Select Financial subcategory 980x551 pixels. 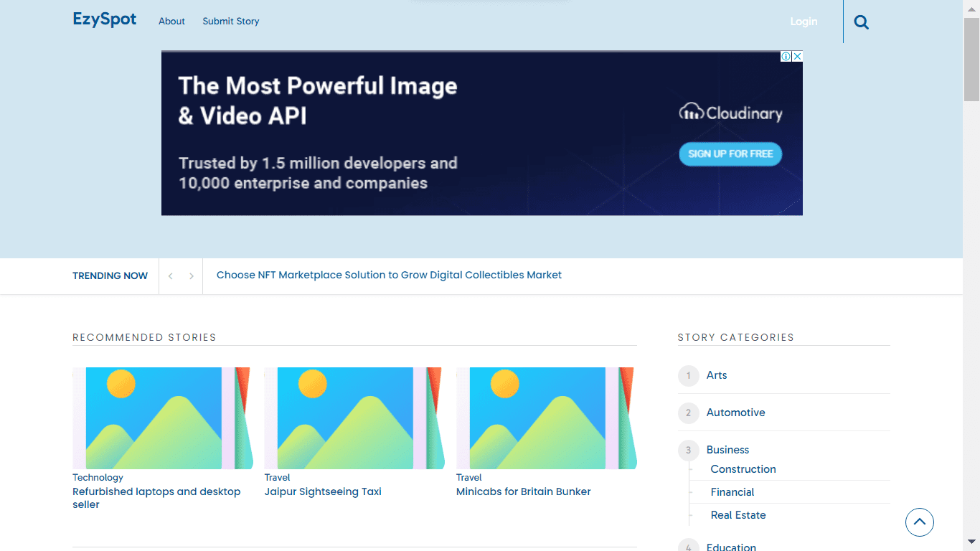732,492
